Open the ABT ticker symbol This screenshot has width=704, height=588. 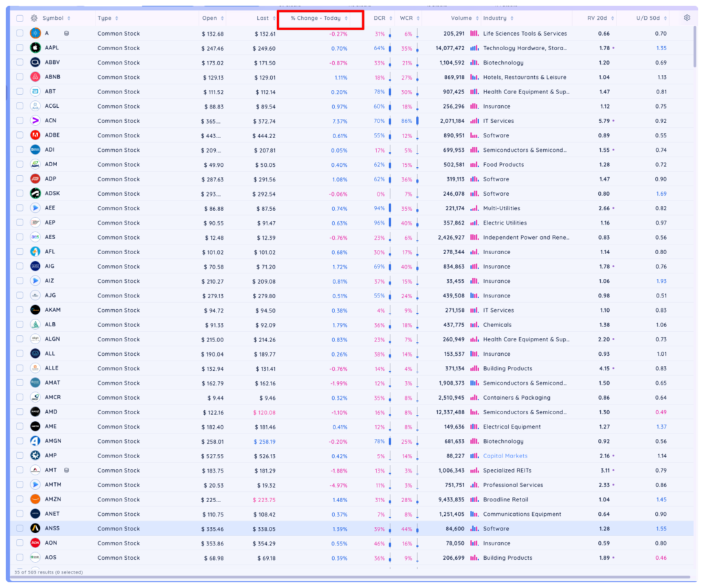[x=50, y=91]
